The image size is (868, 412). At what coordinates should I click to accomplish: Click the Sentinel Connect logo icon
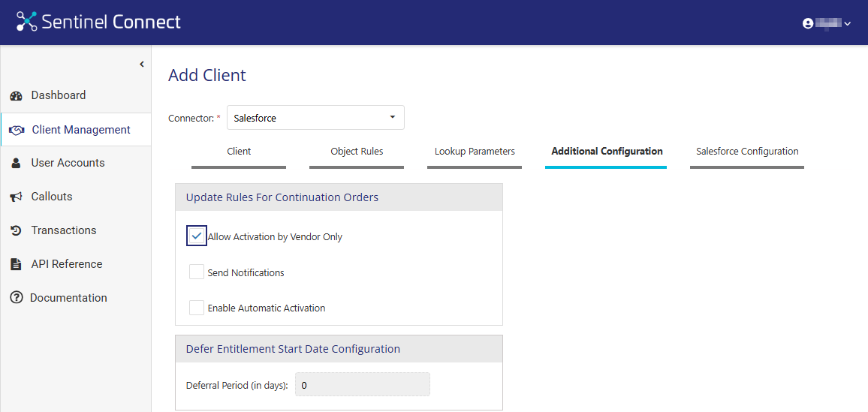pyautogui.click(x=26, y=22)
